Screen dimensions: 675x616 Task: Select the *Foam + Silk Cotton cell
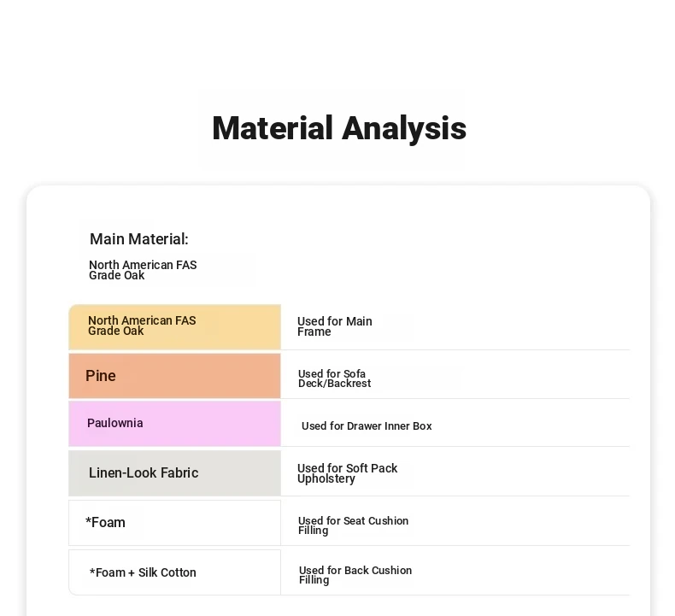point(174,572)
